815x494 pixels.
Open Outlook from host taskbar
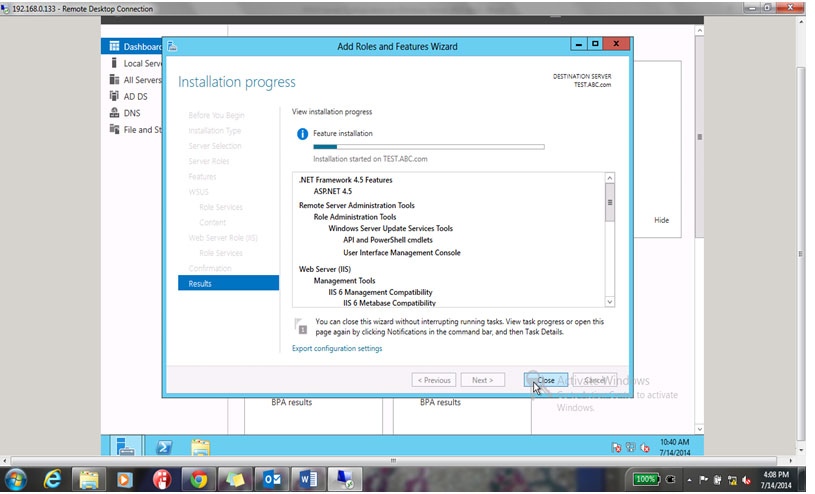(271, 479)
